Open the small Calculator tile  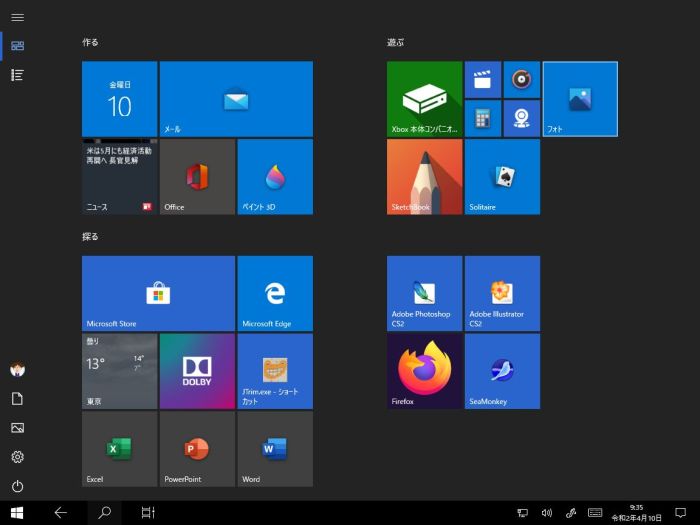click(482, 118)
